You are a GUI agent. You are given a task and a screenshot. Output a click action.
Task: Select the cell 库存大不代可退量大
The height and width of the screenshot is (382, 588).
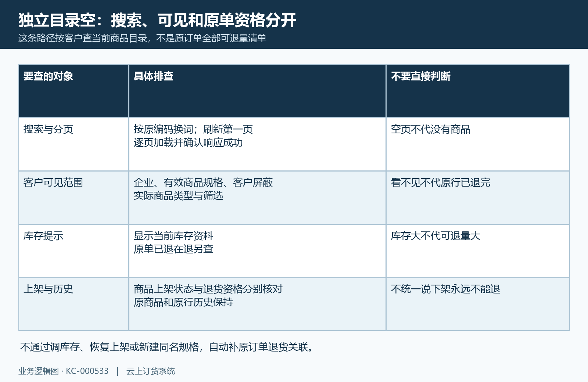[478, 251]
